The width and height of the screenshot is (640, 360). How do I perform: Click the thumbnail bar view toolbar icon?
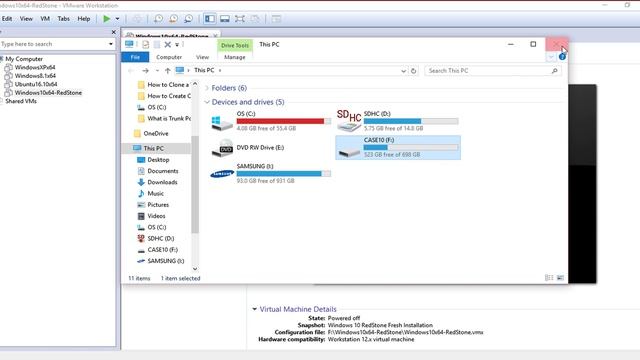coord(224,19)
